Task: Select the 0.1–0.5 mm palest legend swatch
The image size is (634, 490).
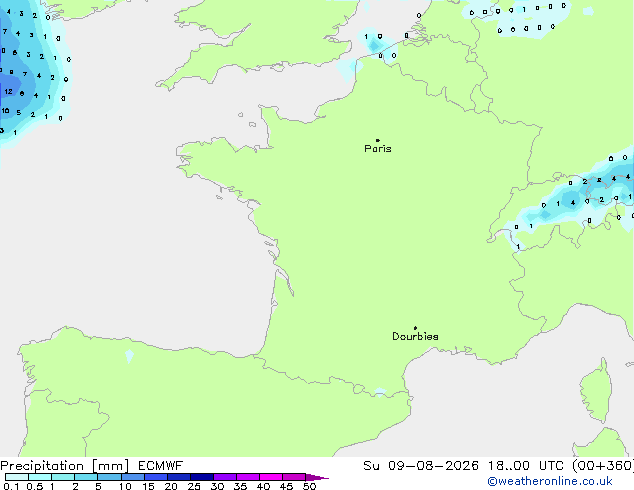Action: click(17, 477)
